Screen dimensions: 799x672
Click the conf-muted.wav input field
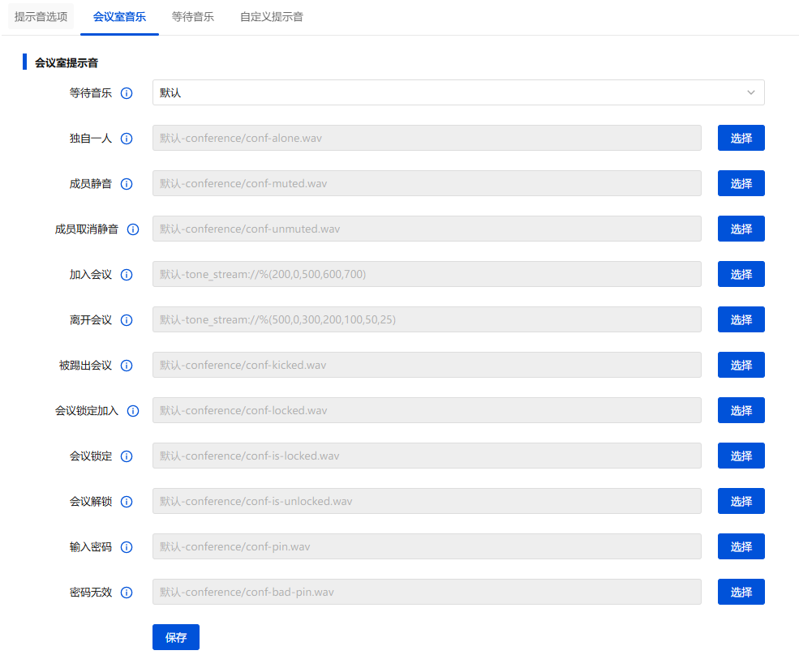pyautogui.click(x=427, y=183)
